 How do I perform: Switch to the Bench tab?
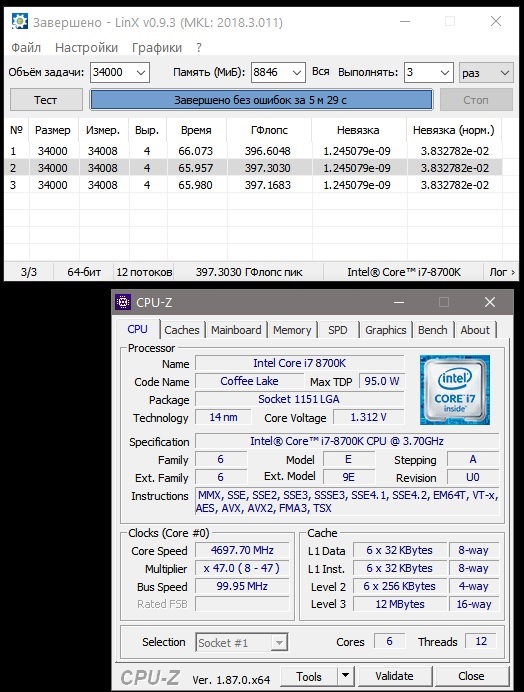[433, 330]
